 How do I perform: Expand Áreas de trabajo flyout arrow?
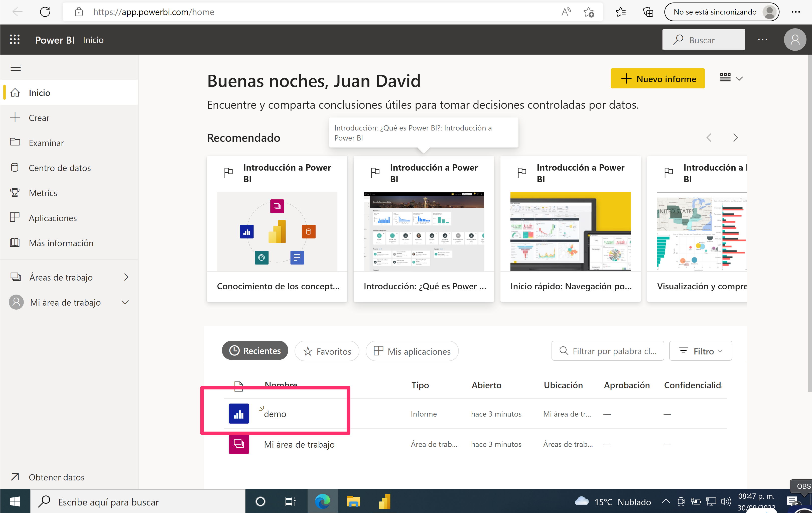126,277
